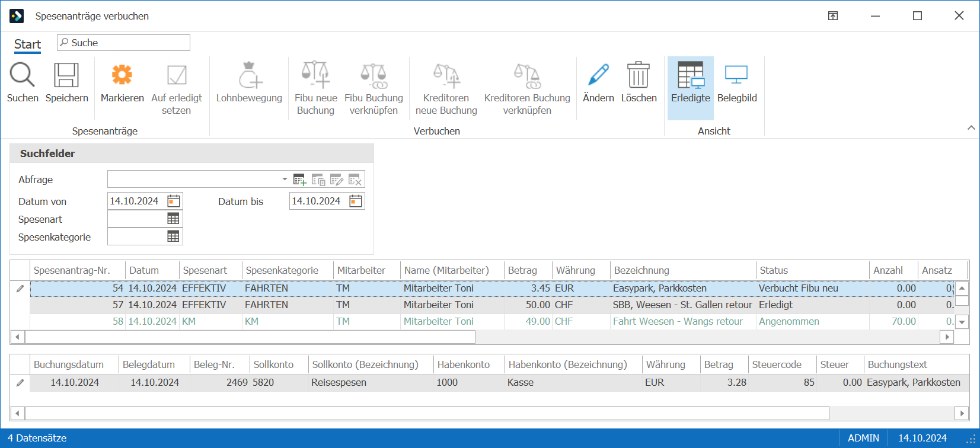Click Fibu Buchung verknüpfen icon
The width and height of the screenshot is (980, 448).
click(374, 75)
